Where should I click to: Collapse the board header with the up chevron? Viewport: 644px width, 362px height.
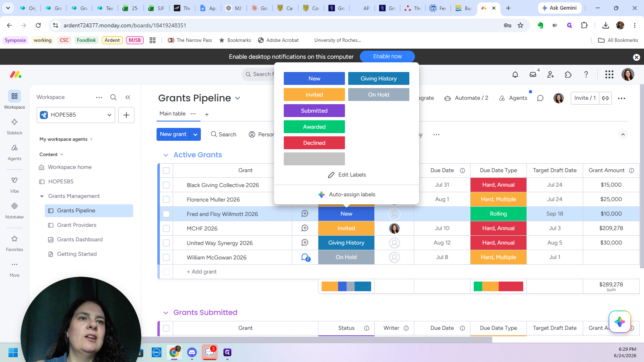(623, 134)
